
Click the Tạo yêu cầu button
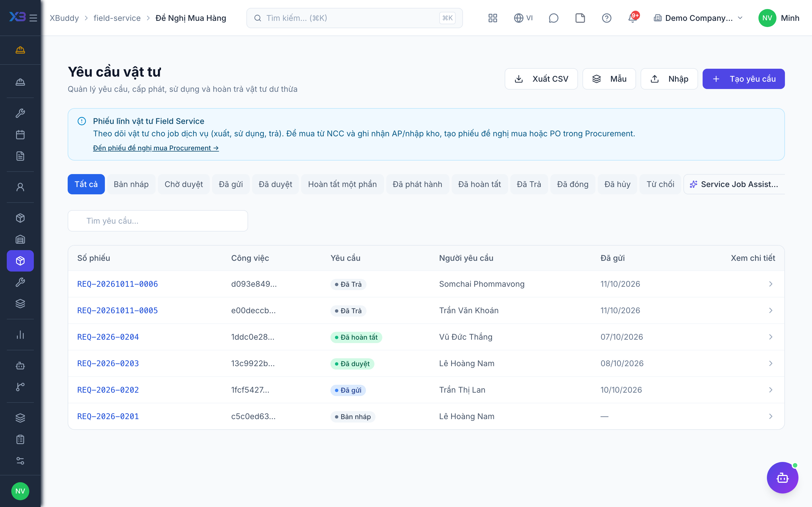pyautogui.click(x=743, y=79)
